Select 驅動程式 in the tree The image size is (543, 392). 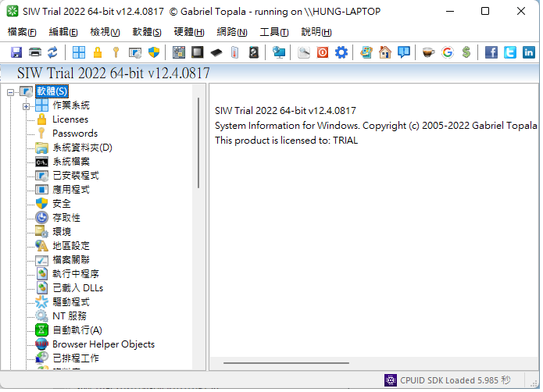(71, 302)
